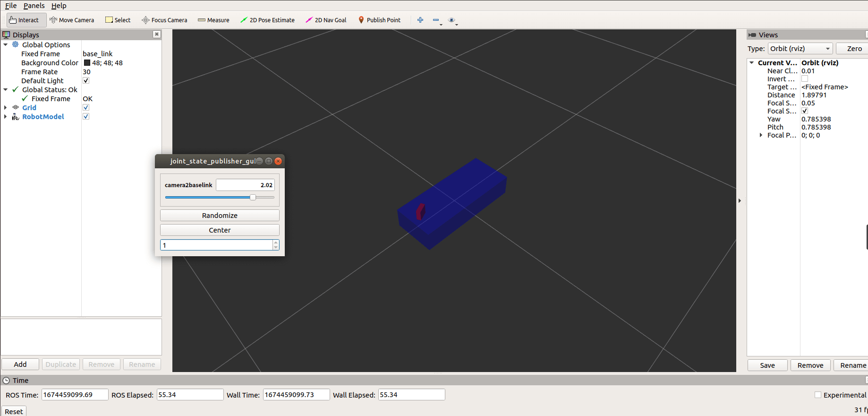Increment the joint publisher spinbox value
The image size is (868, 416).
[x=276, y=242]
